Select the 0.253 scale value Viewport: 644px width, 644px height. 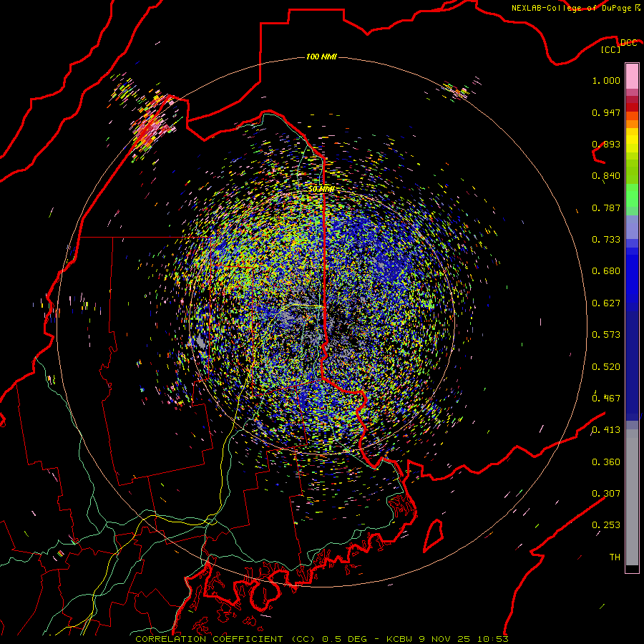click(x=606, y=525)
